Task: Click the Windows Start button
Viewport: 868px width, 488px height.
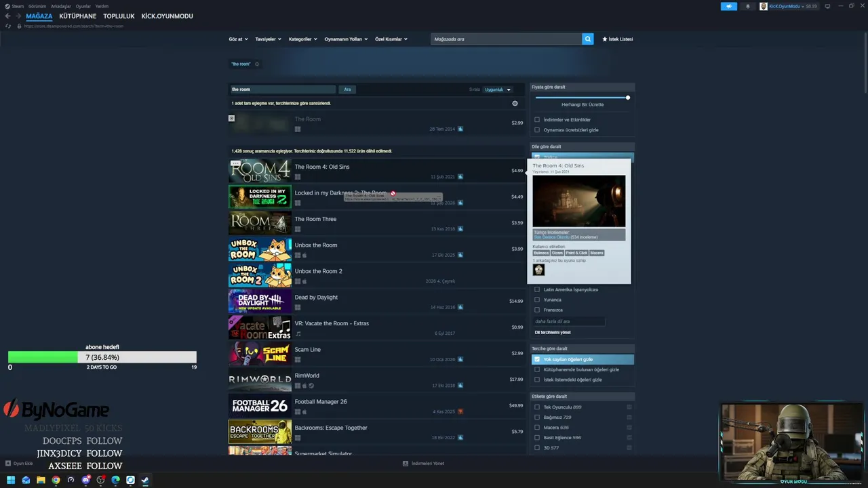Action: pos(11,480)
